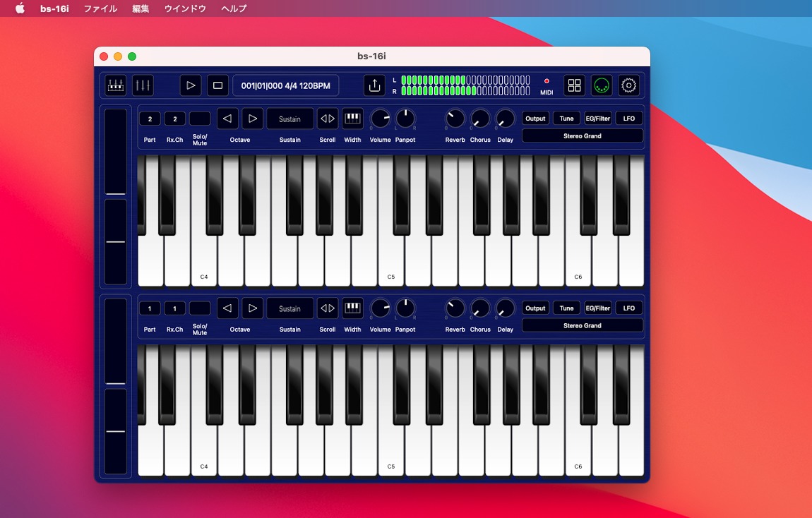Image resolution: width=812 pixels, height=518 pixels.
Task: Click the Part 2 number field
Action: (x=150, y=119)
